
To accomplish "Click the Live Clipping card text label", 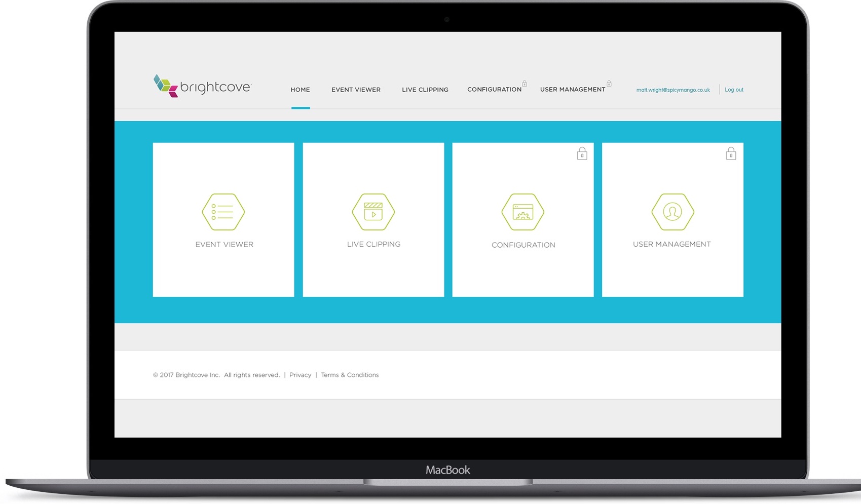I will tap(373, 244).
